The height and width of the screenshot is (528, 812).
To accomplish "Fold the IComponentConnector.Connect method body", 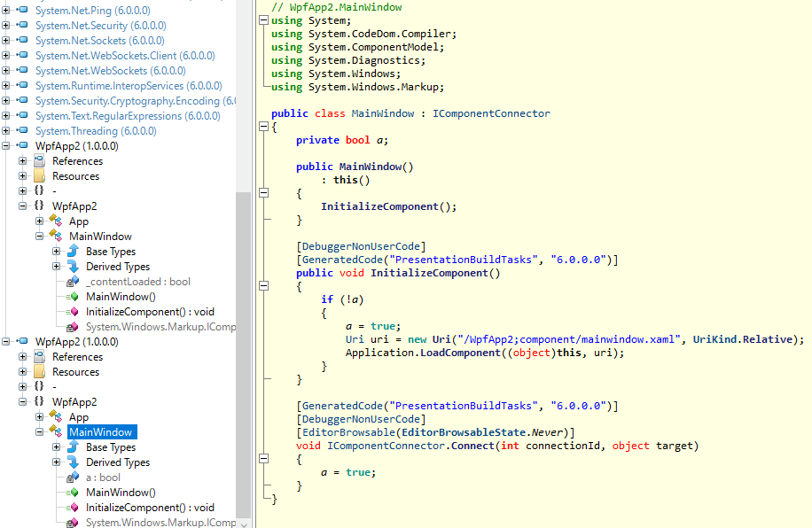I will click(x=263, y=459).
